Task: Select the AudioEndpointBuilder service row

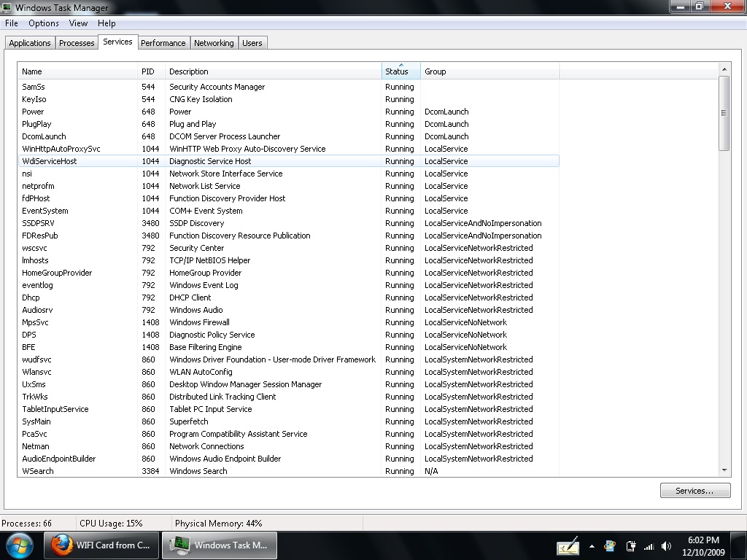Action: coord(288,458)
